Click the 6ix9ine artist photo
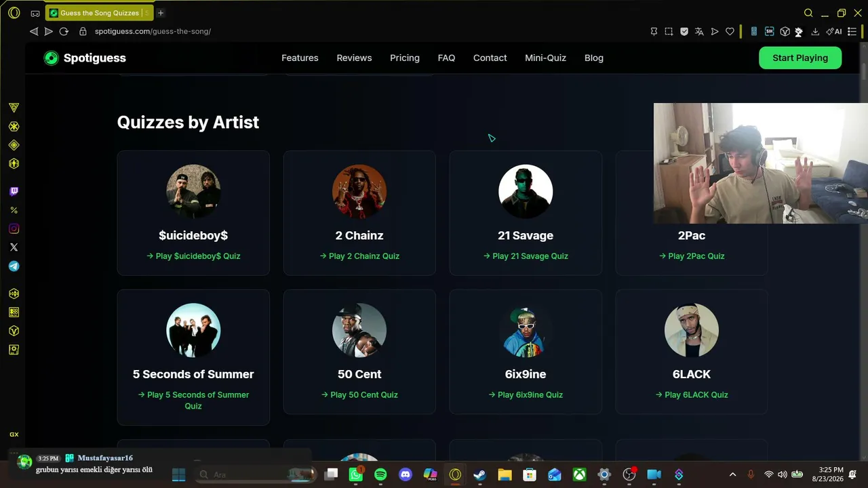 click(x=526, y=330)
